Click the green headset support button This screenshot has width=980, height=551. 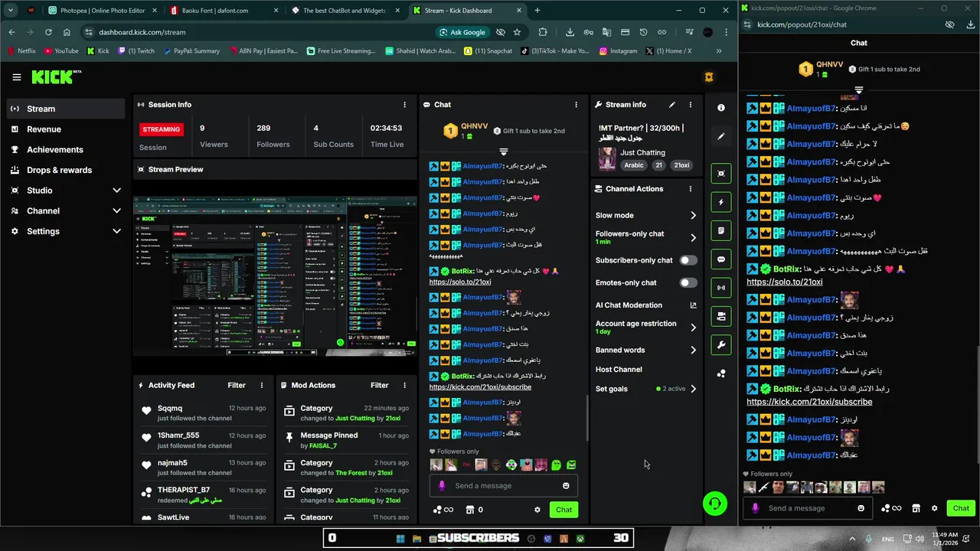tap(715, 504)
